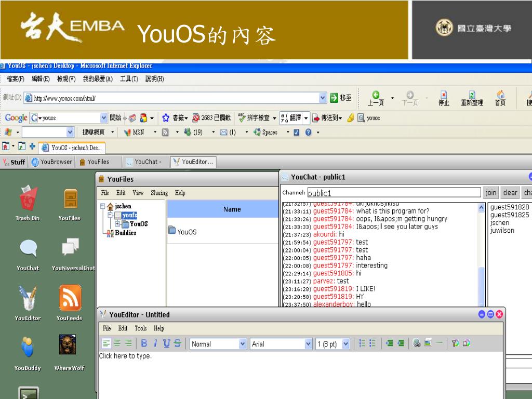The image size is (532, 399).
Task: Collapse the jschen tree node
Action: (102, 206)
